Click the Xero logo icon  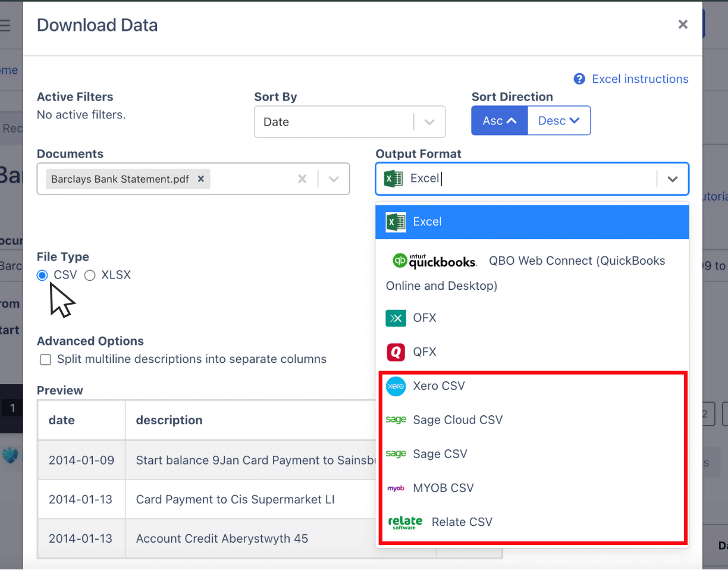[396, 386]
